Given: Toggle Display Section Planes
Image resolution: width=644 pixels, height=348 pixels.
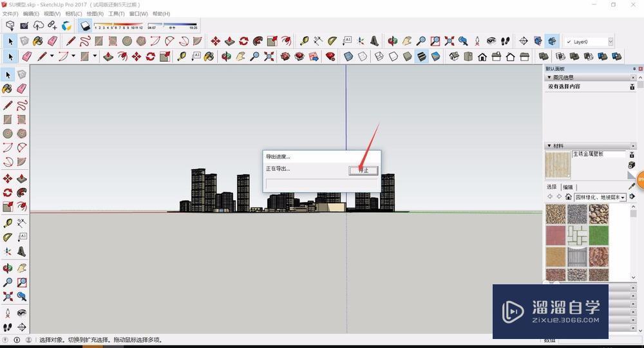Looking at the screenshot, I should pyautogui.click(x=538, y=41).
